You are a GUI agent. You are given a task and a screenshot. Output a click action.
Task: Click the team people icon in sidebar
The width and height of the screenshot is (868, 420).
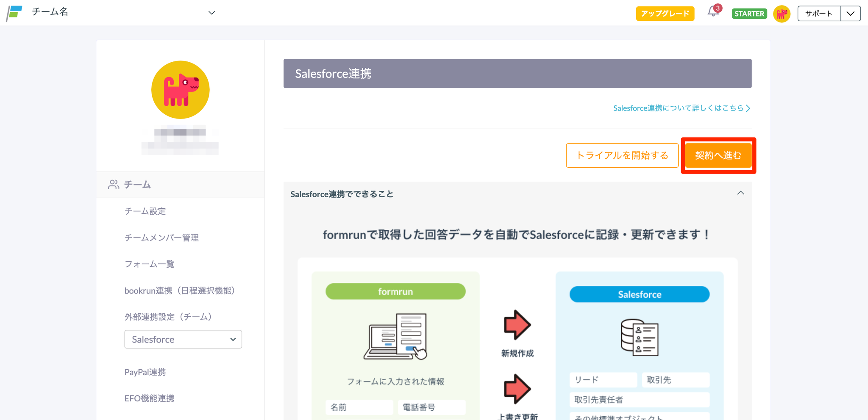[113, 185]
